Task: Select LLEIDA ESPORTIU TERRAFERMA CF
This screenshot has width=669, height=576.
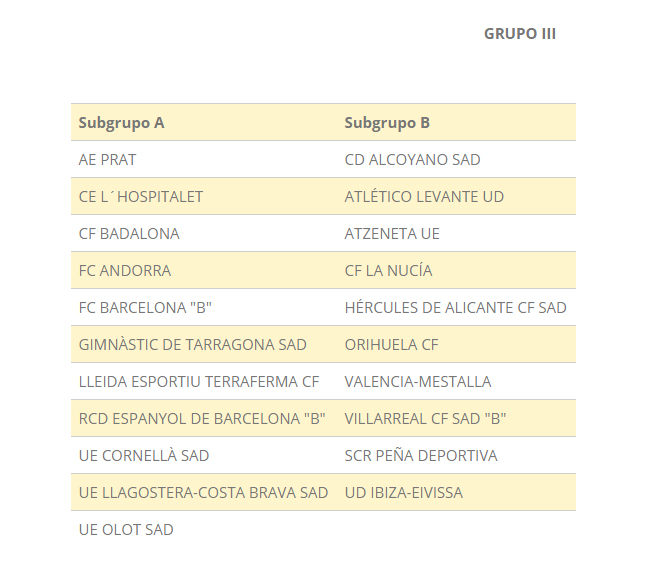Action: click(199, 381)
